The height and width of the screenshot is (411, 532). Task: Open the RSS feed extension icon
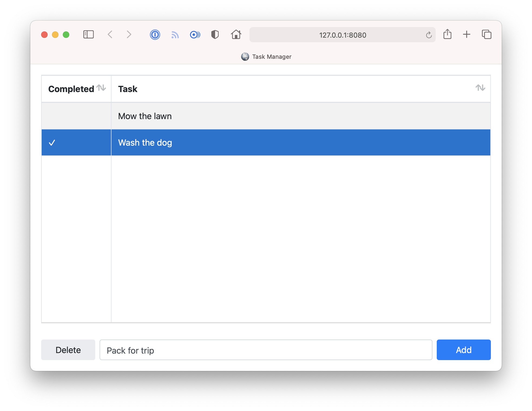pos(175,35)
